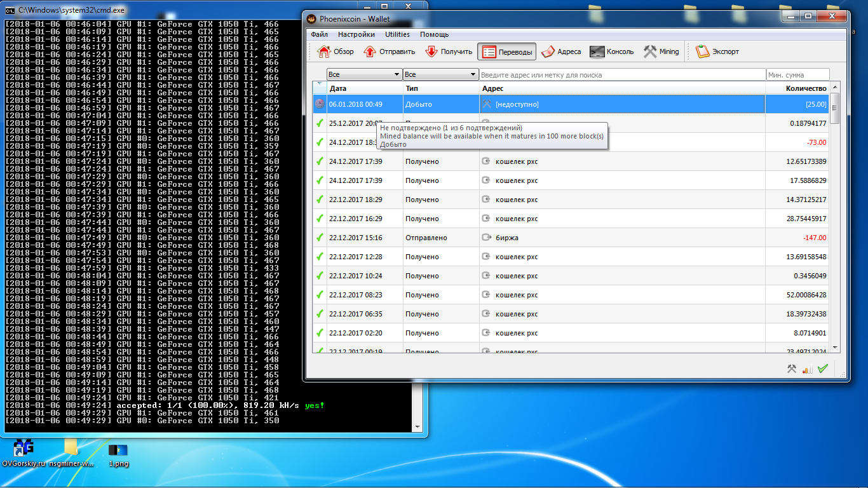This screenshot has width=868, height=488.
Task: Click the 17.5886829 amount cell
Action: (x=797, y=180)
